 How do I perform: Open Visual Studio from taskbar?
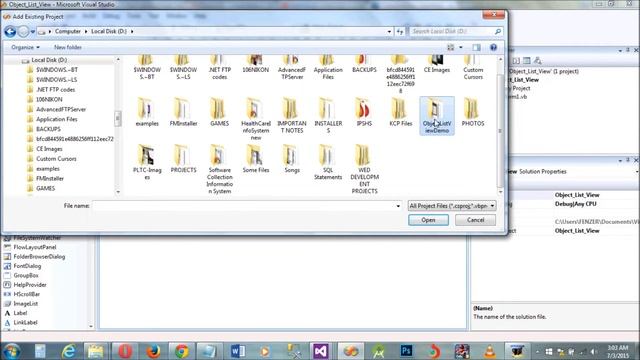(321, 351)
